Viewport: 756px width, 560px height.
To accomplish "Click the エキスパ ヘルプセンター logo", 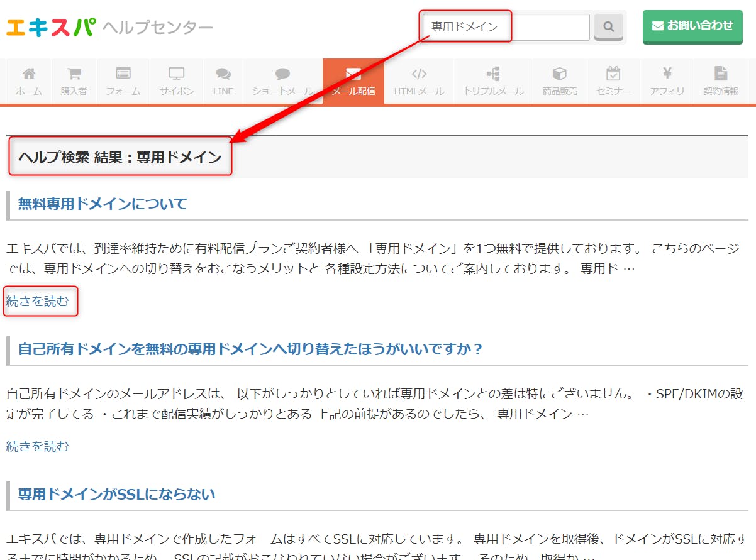I will (110, 27).
